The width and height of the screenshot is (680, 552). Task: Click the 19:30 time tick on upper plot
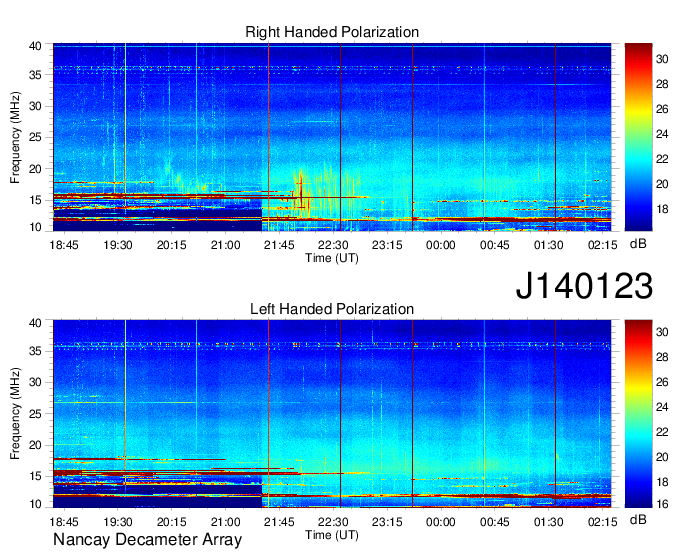(x=118, y=245)
